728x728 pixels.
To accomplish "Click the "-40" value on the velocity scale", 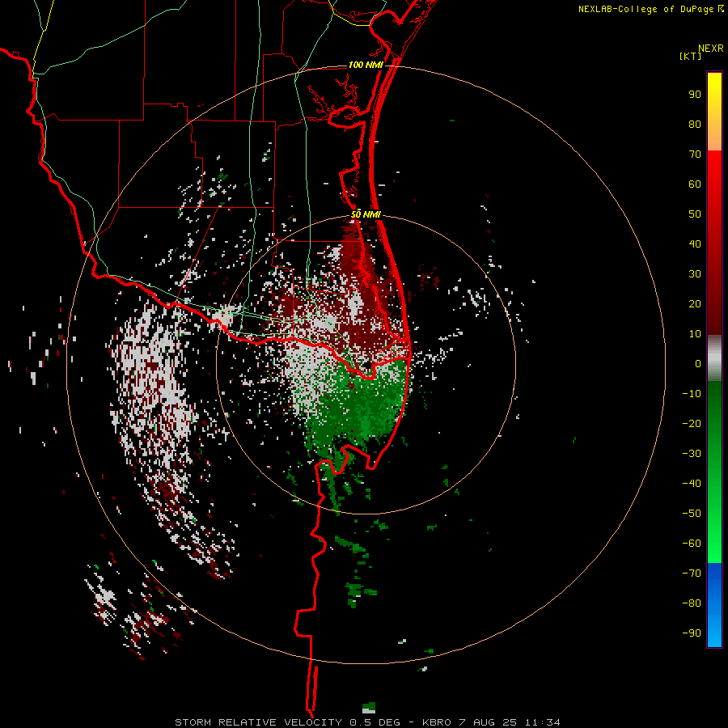I will point(692,484).
